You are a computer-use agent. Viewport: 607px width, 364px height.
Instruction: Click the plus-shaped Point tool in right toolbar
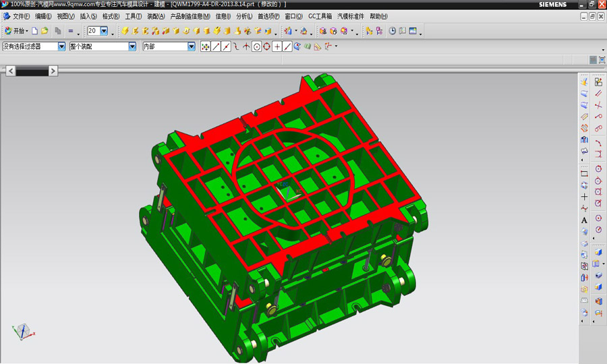(x=584, y=197)
